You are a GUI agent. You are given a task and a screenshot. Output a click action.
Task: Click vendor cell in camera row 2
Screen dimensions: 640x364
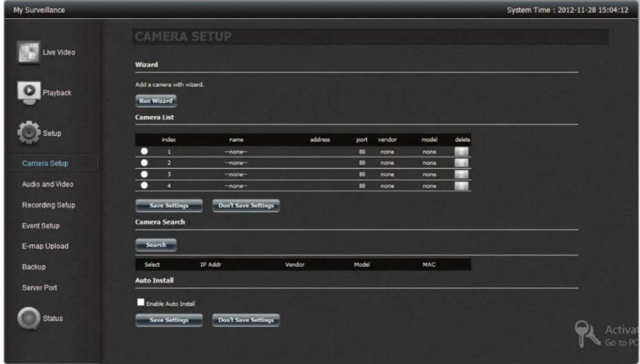click(387, 163)
